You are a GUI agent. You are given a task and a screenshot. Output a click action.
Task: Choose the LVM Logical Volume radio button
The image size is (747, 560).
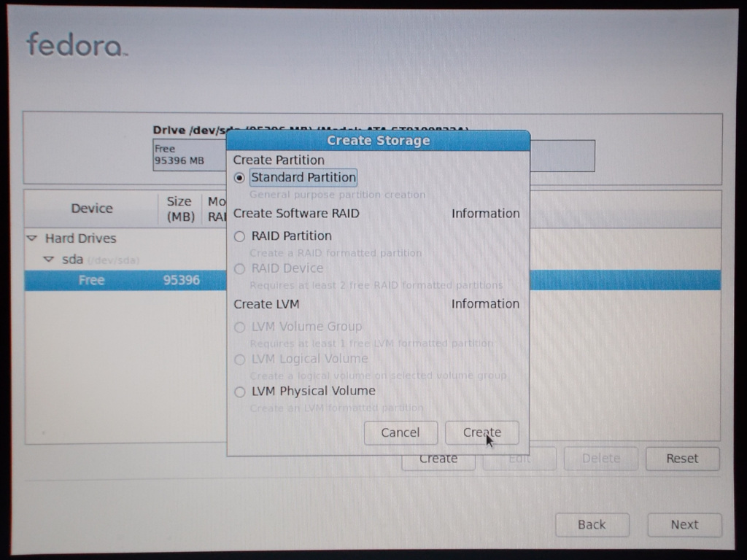(239, 359)
